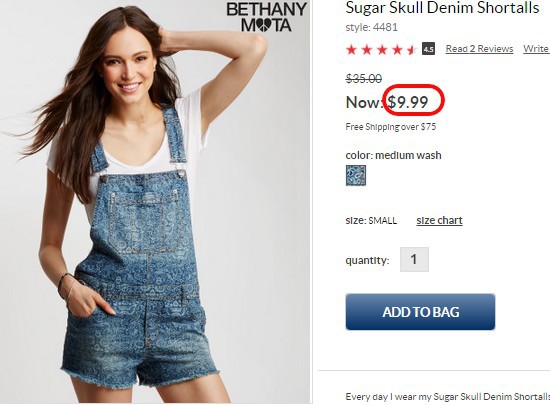Click the circled $9.99 sale price
Image resolution: width=550 pixels, height=405 pixels.
click(x=408, y=102)
